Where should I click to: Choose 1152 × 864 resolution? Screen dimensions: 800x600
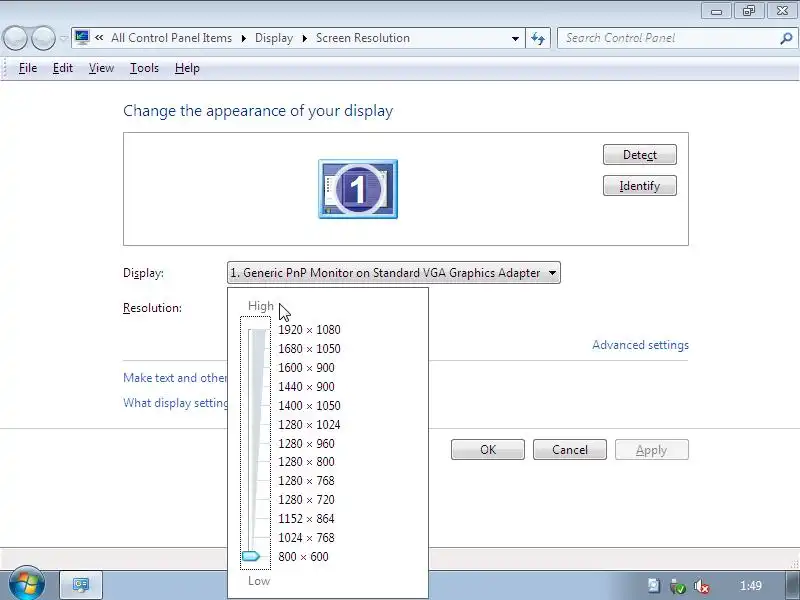(x=306, y=518)
